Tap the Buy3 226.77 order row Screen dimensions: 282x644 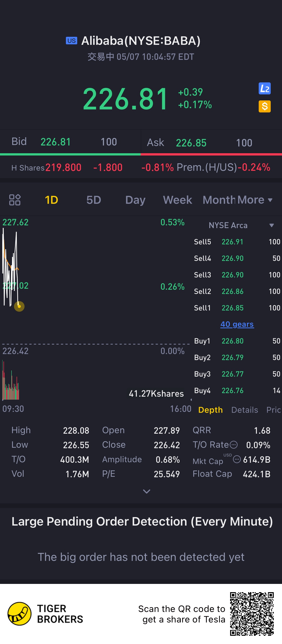coord(237,374)
